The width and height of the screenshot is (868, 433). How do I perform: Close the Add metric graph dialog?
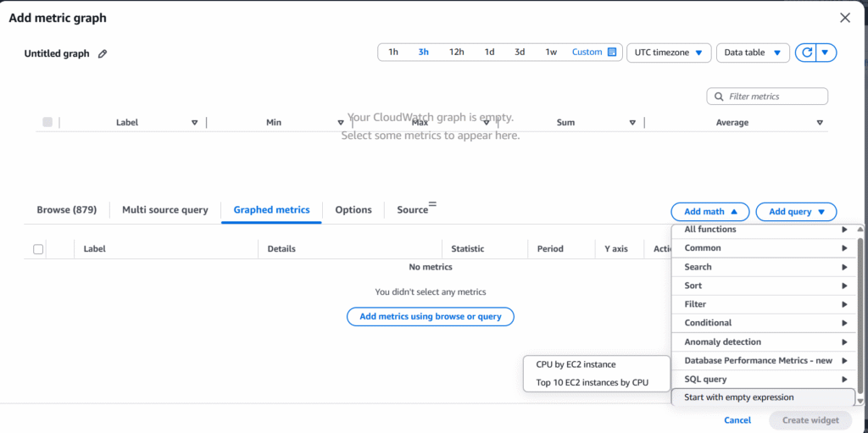(x=844, y=18)
